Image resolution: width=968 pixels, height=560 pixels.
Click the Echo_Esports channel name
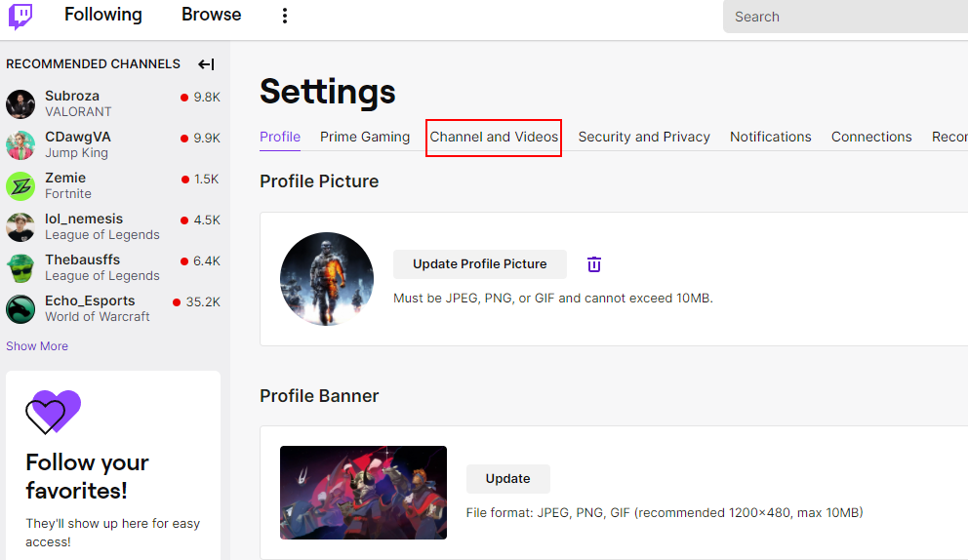[90, 300]
